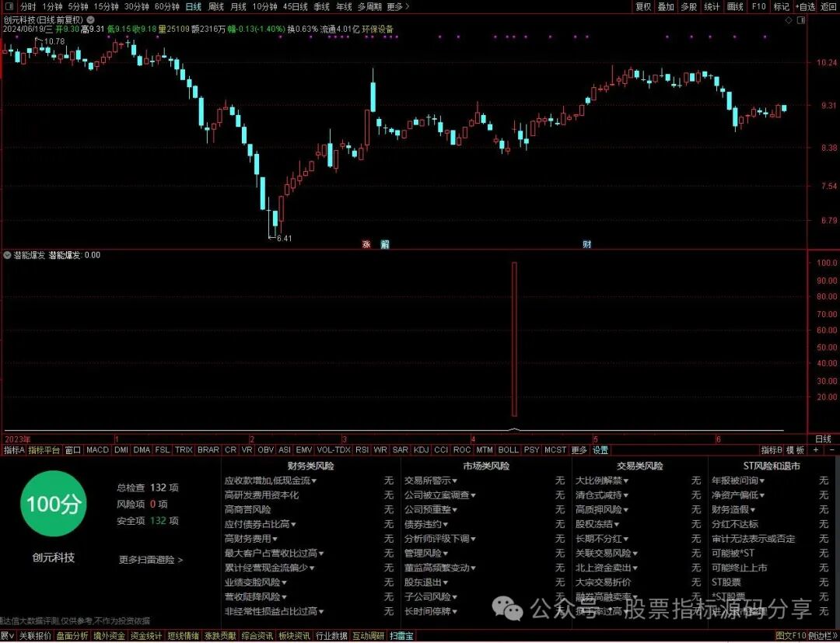The width and height of the screenshot is (840, 643).
Task: Click the green 100分 score circle
Action: coord(53,504)
